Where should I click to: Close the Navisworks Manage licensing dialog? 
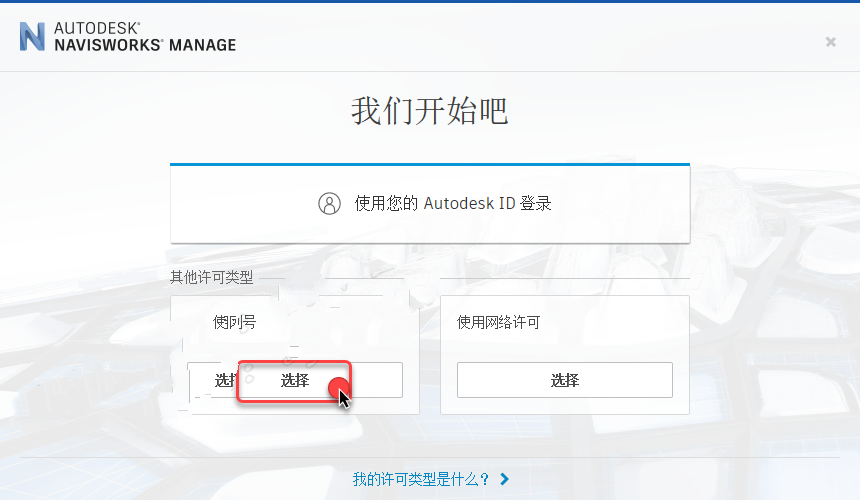pyautogui.click(x=830, y=42)
